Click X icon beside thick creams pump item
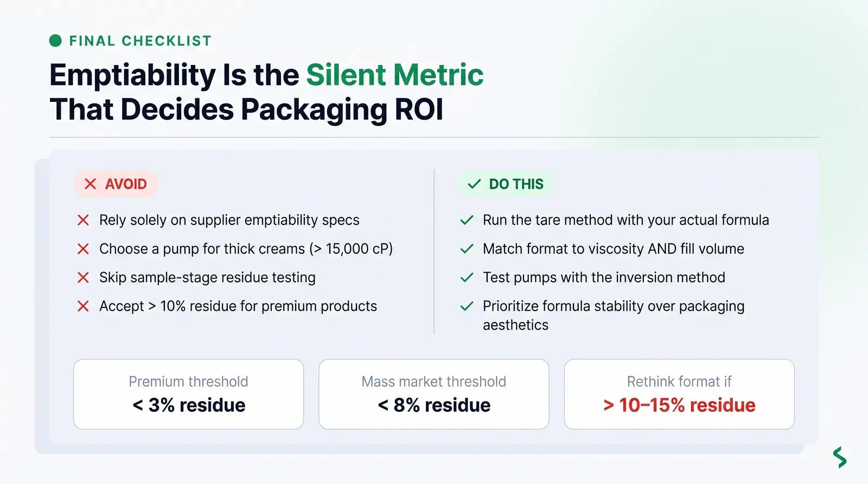Viewport: 868px width, 484px height. pyautogui.click(x=83, y=249)
